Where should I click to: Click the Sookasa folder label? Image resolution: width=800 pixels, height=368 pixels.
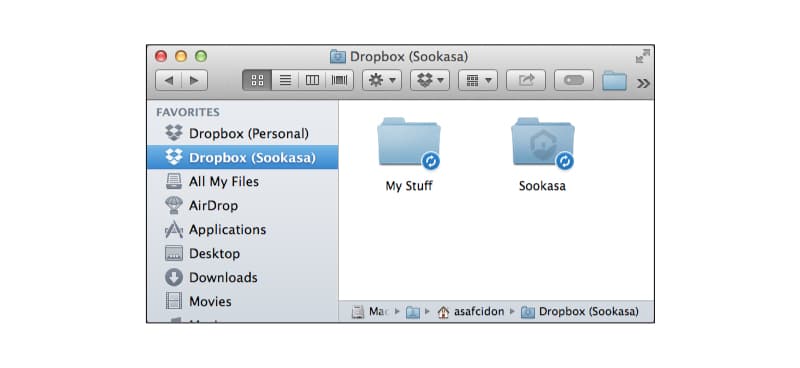click(x=542, y=186)
